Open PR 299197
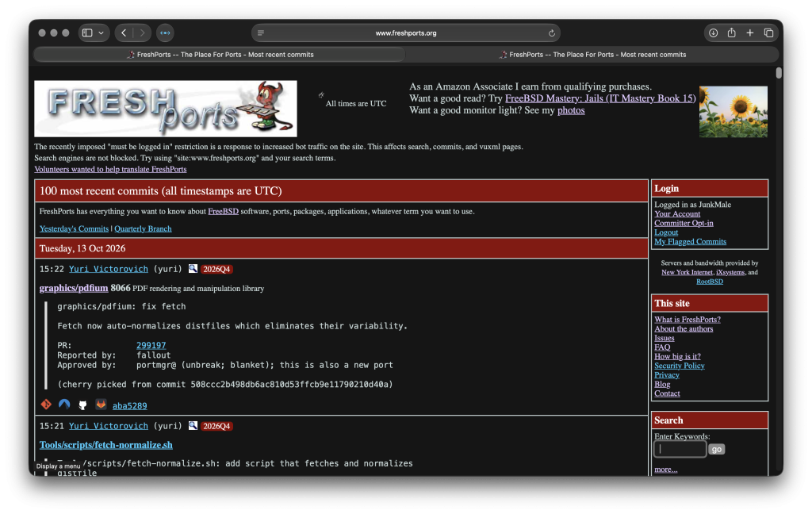The height and width of the screenshot is (514, 812). 151,345
